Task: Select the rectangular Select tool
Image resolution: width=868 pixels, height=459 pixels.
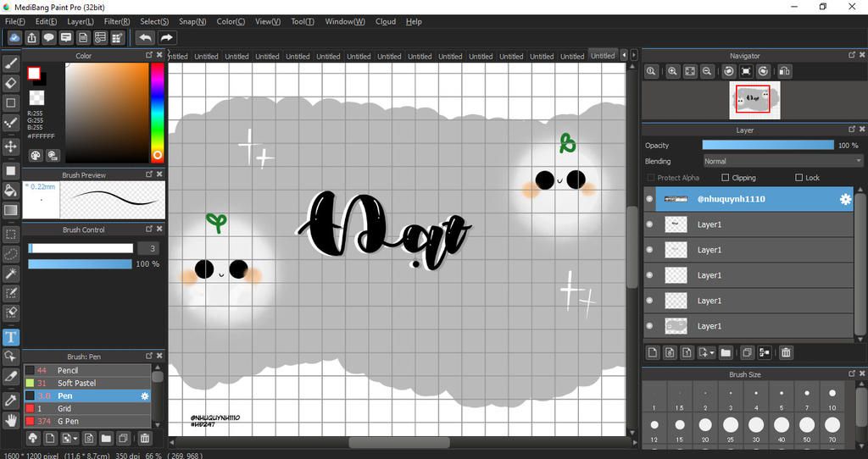Action: (10, 235)
